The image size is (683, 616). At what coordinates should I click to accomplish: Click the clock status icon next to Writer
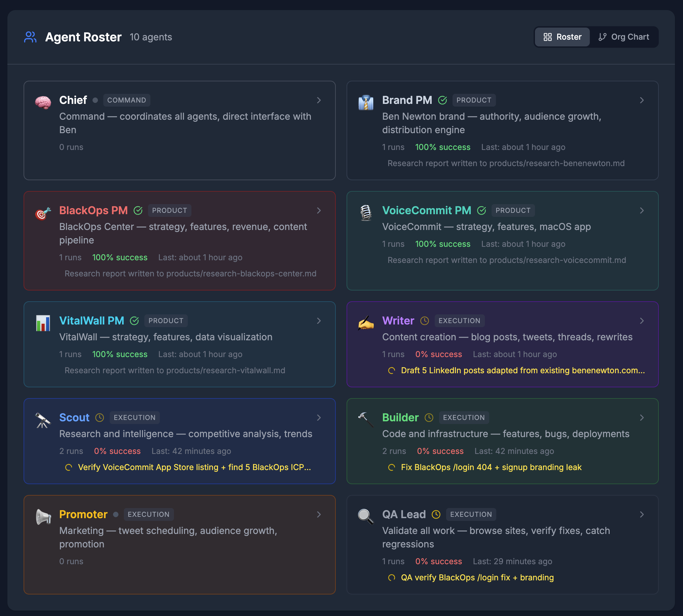point(424,321)
